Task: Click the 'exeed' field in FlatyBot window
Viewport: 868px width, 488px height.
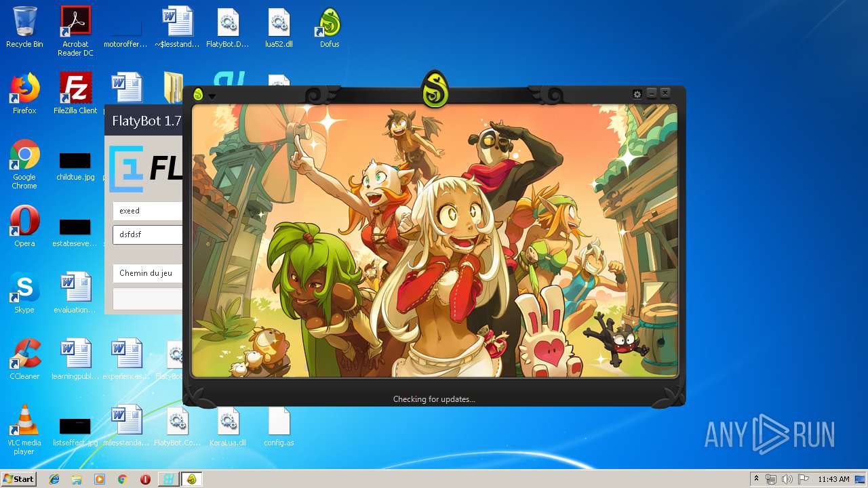Action: (x=148, y=211)
